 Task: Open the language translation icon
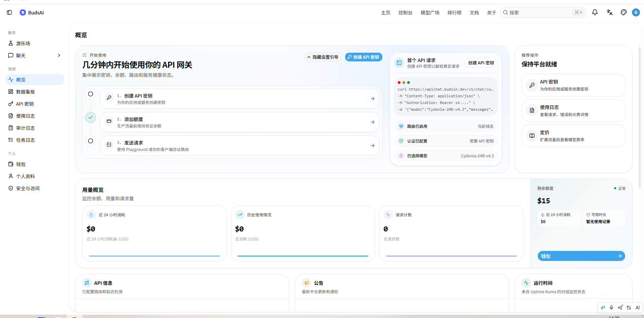(x=609, y=12)
